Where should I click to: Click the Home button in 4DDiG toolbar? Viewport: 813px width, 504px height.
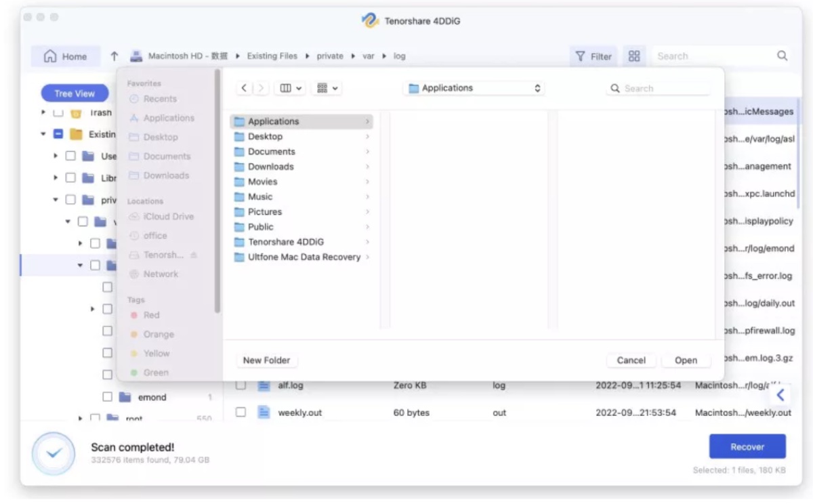click(x=66, y=57)
